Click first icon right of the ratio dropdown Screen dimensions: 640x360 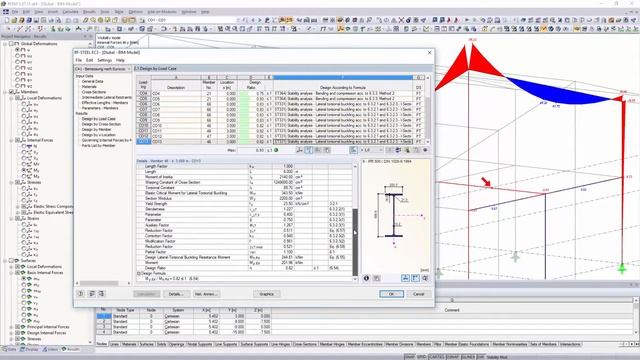[x=389, y=150]
